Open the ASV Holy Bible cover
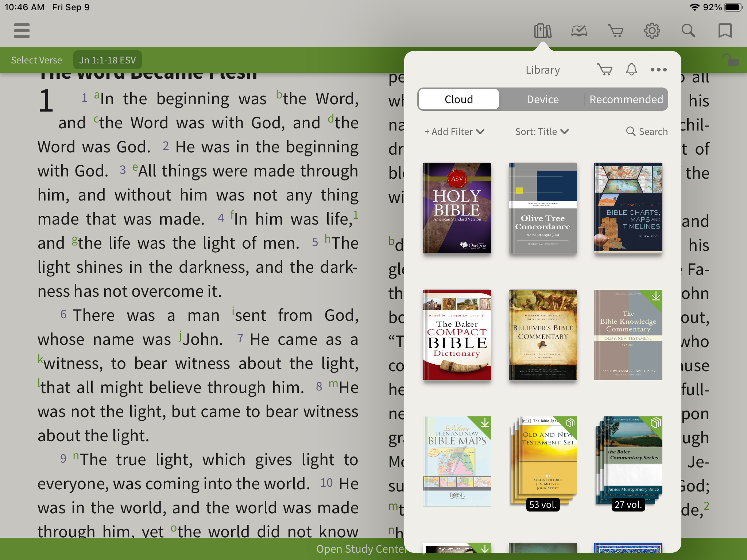 click(457, 208)
